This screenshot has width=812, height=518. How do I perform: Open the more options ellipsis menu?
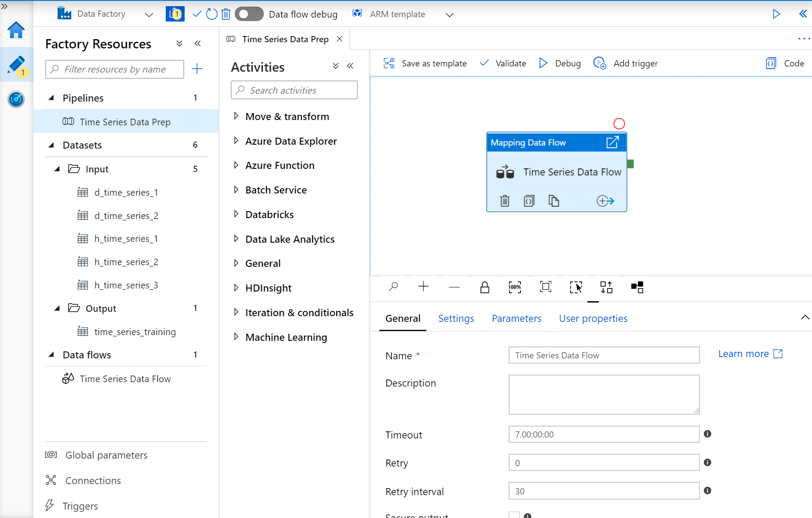[804, 39]
